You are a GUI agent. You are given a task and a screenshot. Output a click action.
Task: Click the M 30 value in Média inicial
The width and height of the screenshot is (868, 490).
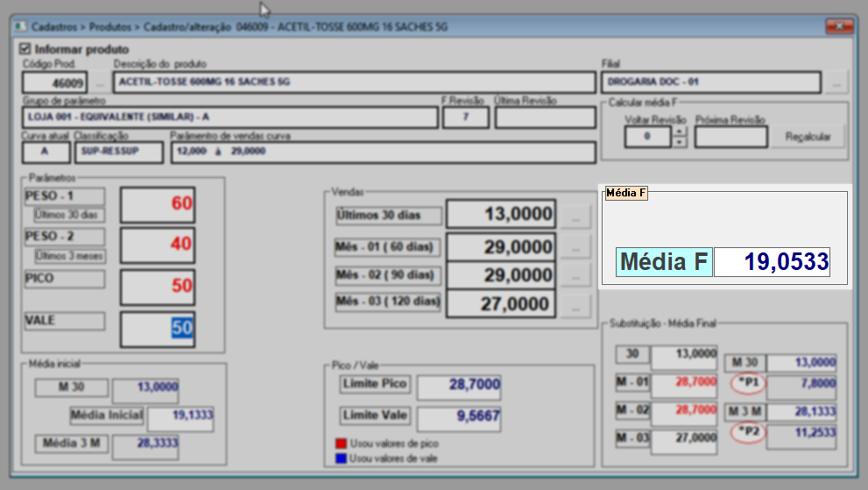(x=145, y=390)
